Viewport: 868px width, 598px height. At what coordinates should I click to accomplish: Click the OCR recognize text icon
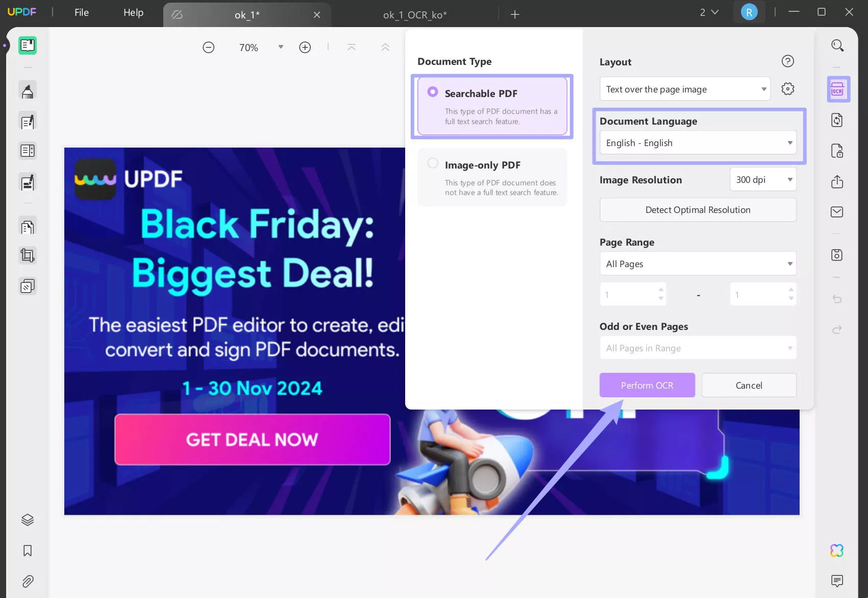tap(837, 89)
